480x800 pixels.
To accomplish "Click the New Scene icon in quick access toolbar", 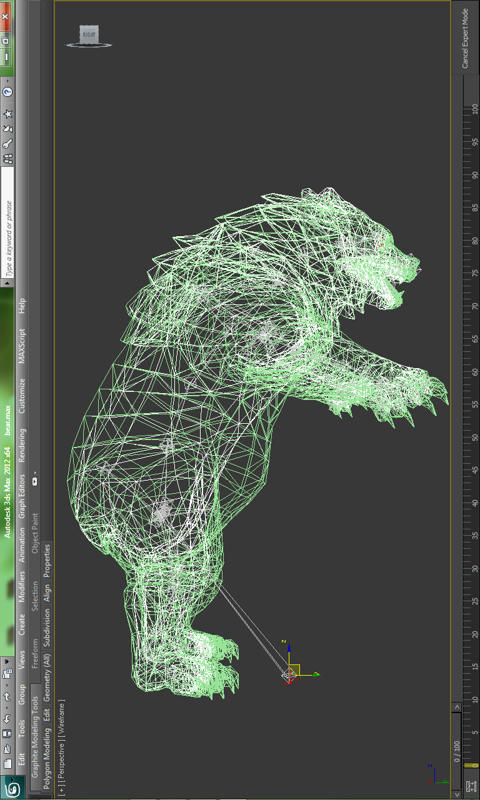I will pos(7,764).
